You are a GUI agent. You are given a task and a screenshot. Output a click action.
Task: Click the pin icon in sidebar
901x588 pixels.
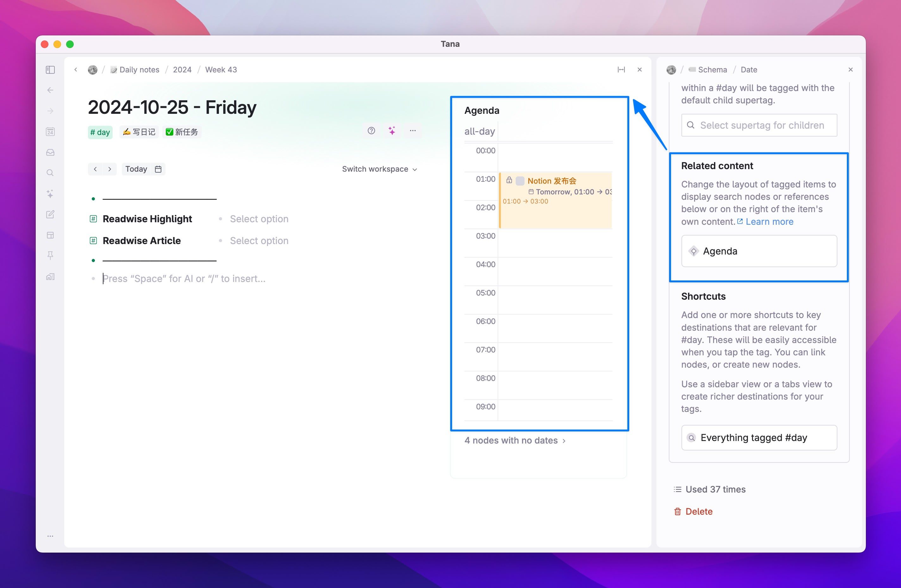50,256
